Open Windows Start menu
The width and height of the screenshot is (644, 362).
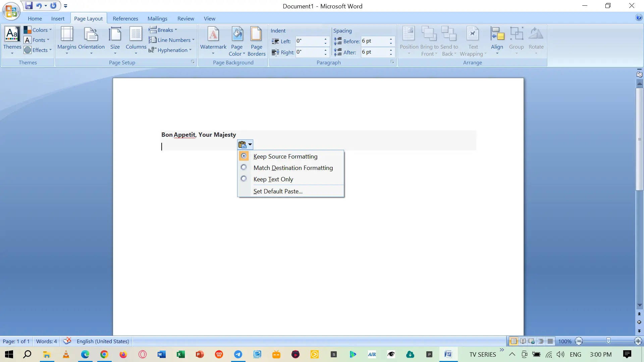pos(9,354)
